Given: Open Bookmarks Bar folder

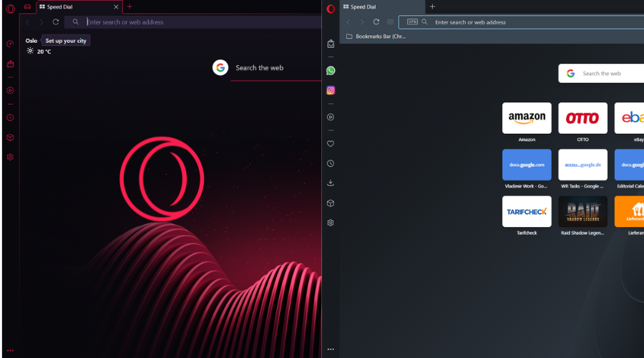Looking at the screenshot, I should 376,37.
